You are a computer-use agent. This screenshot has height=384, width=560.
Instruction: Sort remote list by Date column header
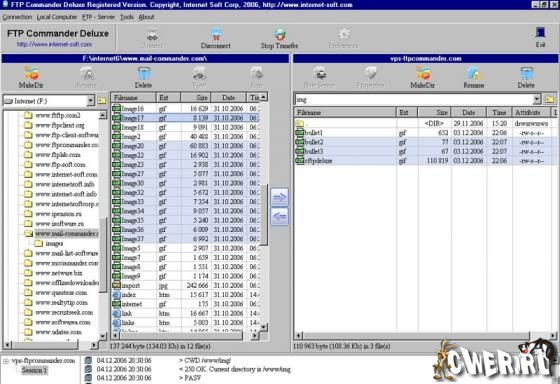(469, 113)
